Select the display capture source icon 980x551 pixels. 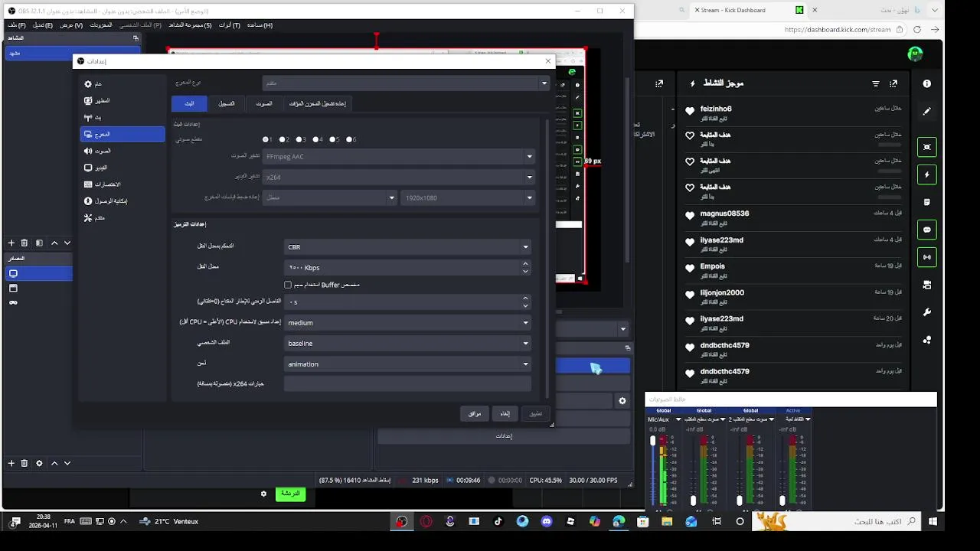tap(13, 273)
